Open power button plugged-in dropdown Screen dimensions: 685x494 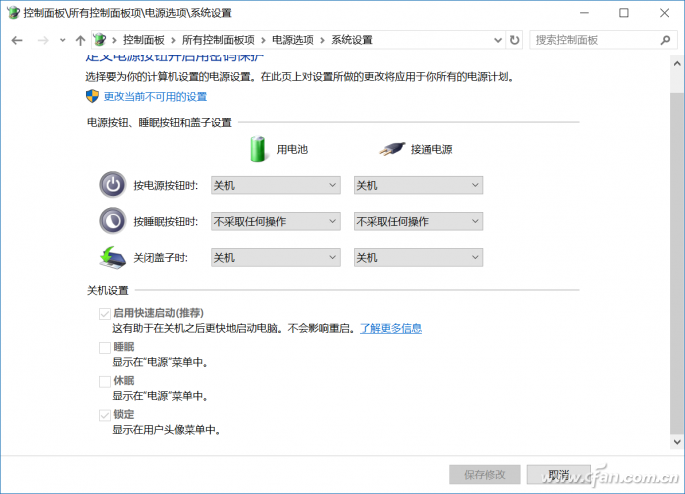pyautogui.click(x=418, y=185)
